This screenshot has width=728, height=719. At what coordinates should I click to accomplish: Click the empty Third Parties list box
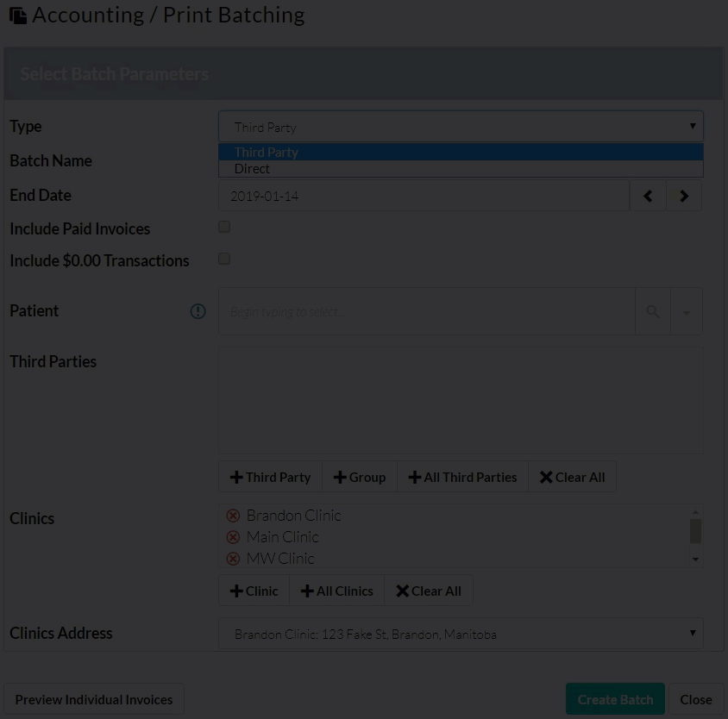[x=461, y=400]
